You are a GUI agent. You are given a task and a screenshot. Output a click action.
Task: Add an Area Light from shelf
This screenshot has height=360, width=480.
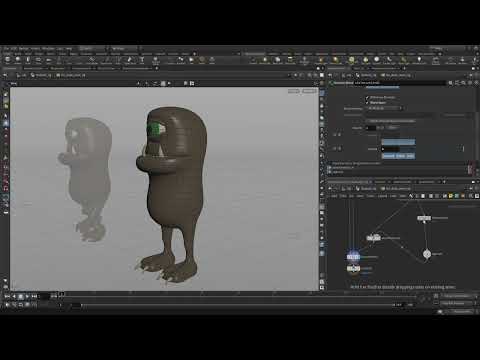(290, 60)
